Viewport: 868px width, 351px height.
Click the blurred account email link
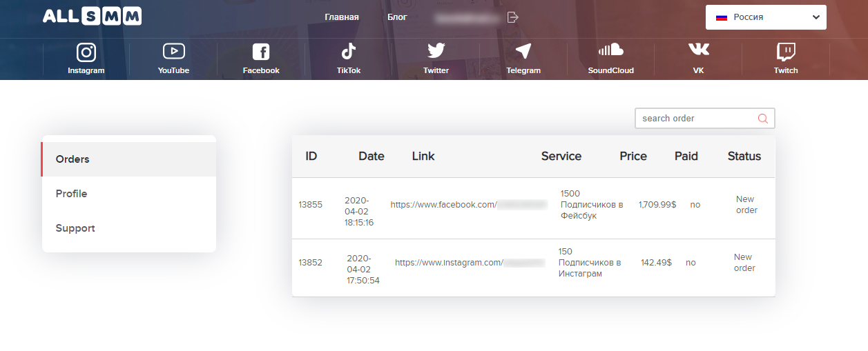[466, 17]
